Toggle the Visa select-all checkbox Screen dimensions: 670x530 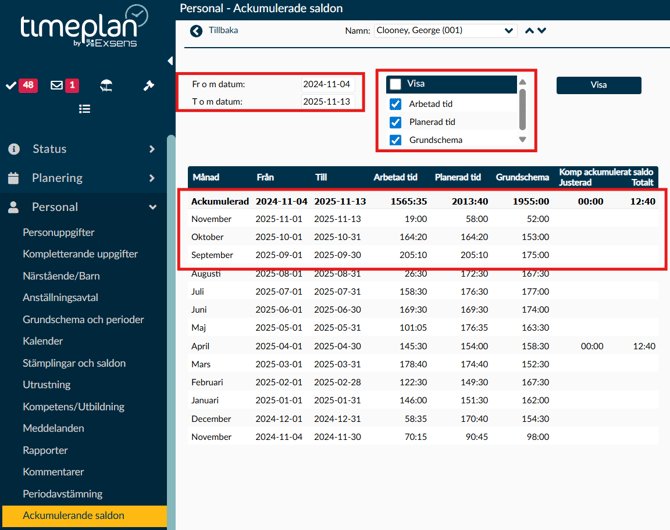(x=396, y=84)
